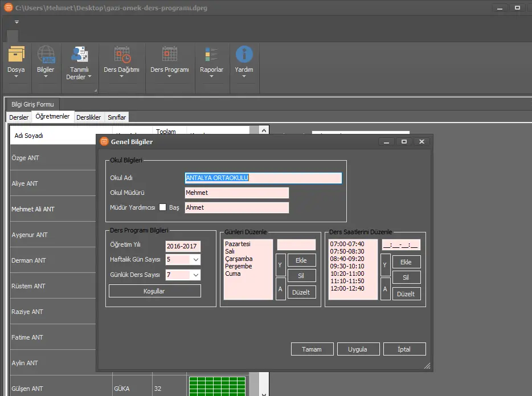The height and width of the screenshot is (396, 532).
Task: Select the 09:30-10:10 lesson time entry
Action: [x=346, y=266]
